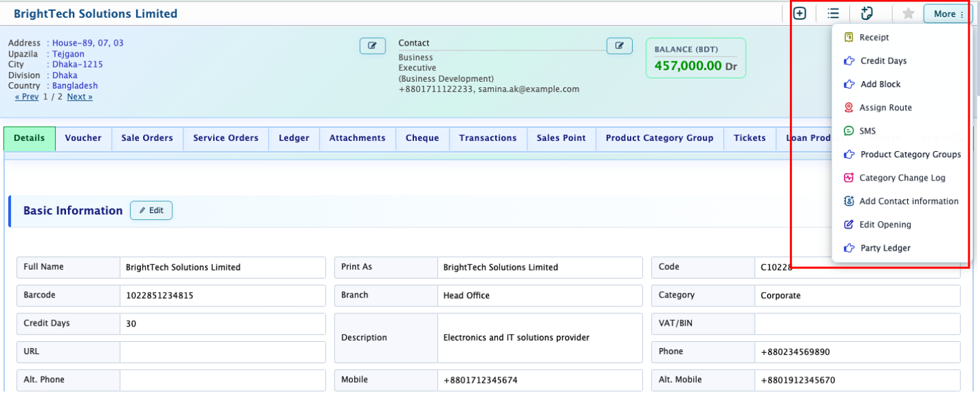Click the Description value about Electronics
The height and width of the screenshot is (395, 980).
(x=540, y=338)
